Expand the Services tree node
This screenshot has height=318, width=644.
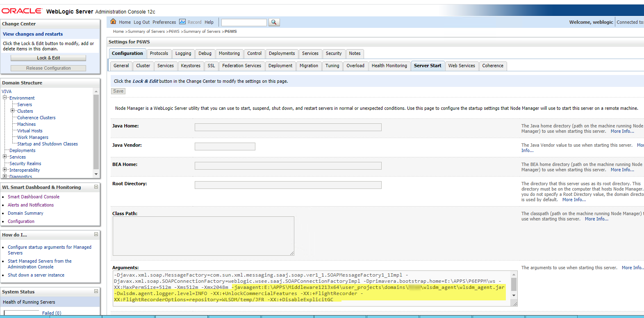pos(5,157)
